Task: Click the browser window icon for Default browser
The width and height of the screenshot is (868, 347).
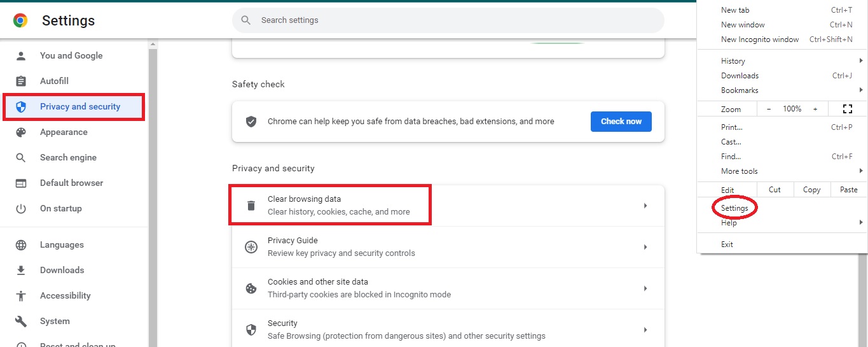Action: coord(21,183)
